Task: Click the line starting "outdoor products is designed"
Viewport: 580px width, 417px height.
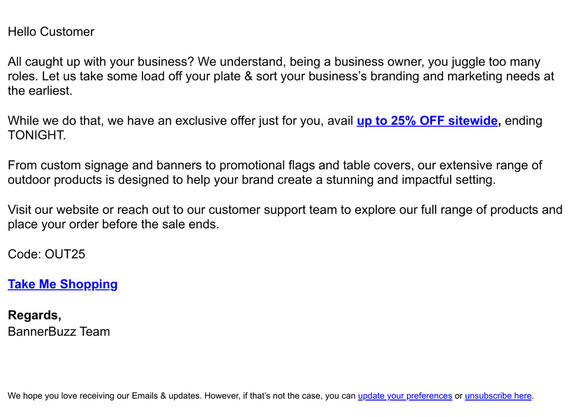Action: point(252,180)
